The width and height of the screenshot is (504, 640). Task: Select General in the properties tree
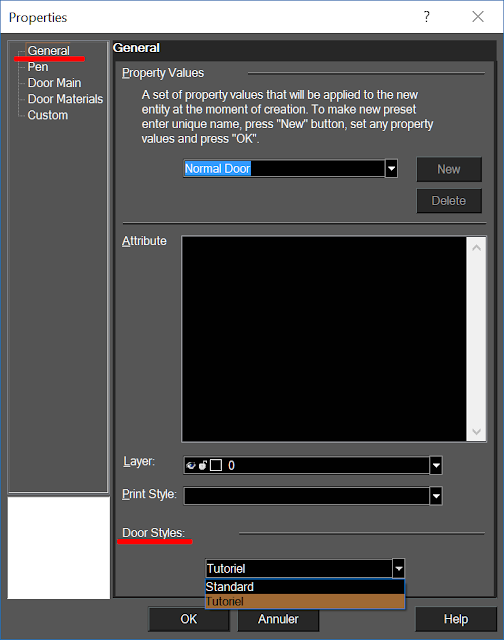[49, 51]
